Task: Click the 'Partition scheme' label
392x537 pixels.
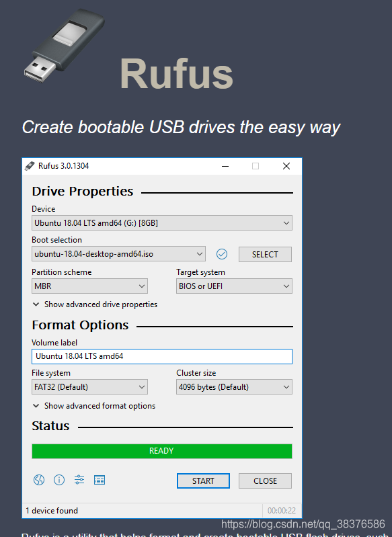Action: [62, 272]
